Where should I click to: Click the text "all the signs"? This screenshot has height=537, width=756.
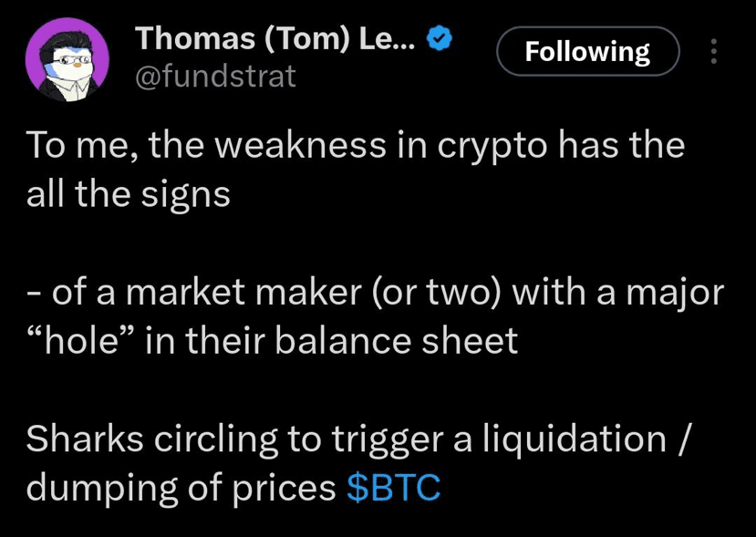pyautogui.click(x=129, y=195)
